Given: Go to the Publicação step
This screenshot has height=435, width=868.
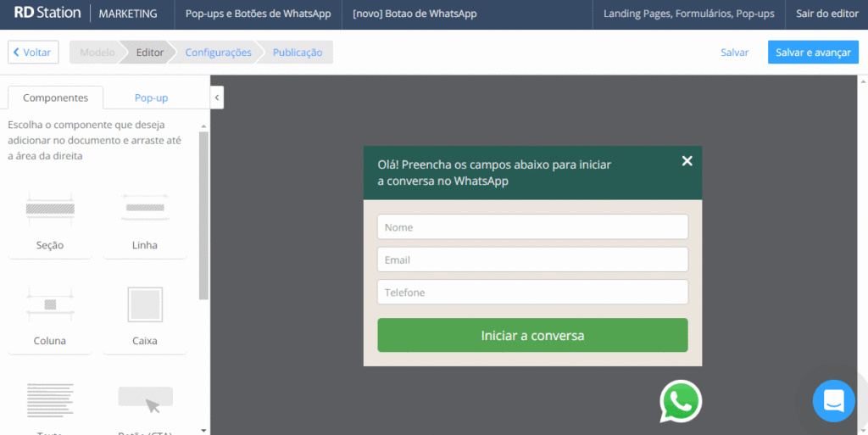Looking at the screenshot, I should [x=298, y=52].
